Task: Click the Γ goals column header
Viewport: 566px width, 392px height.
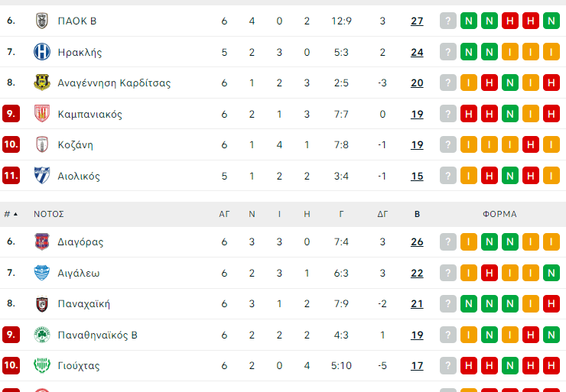Action: (x=341, y=214)
